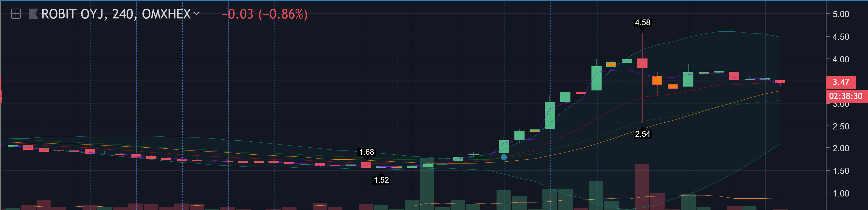Select the 1.68 price label
This screenshot has height=210, width=868.
(366, 152)
